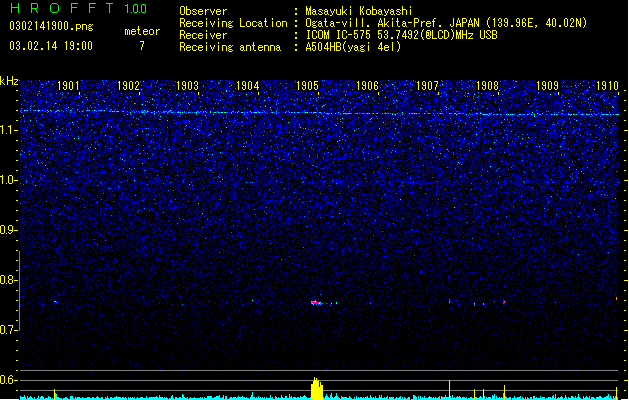Click the large yellow intensity bar below 1905
Image resolution: width=629 pixels, height=400 pixels.
point(317,388)
